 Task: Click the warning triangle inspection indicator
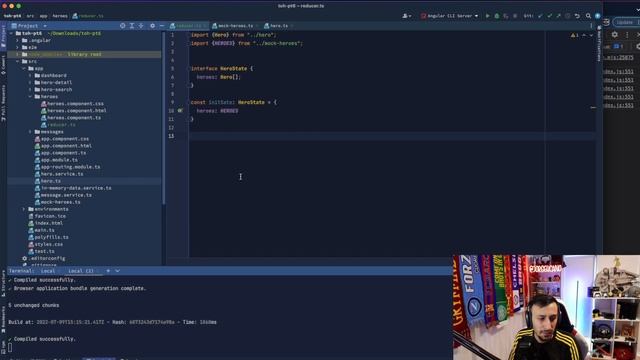click(x=574, y=35)
